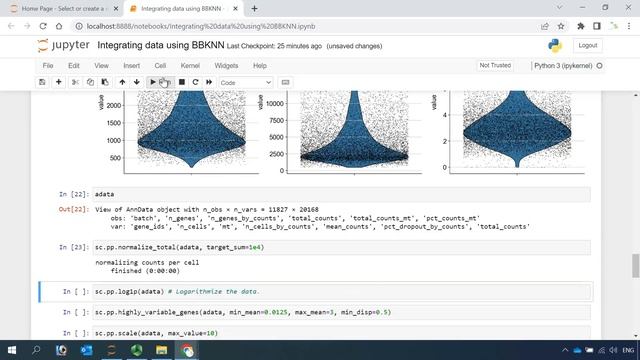The image size is (640, 360).
Task: Click the kernel idle indicator circle
Action: 599,66
